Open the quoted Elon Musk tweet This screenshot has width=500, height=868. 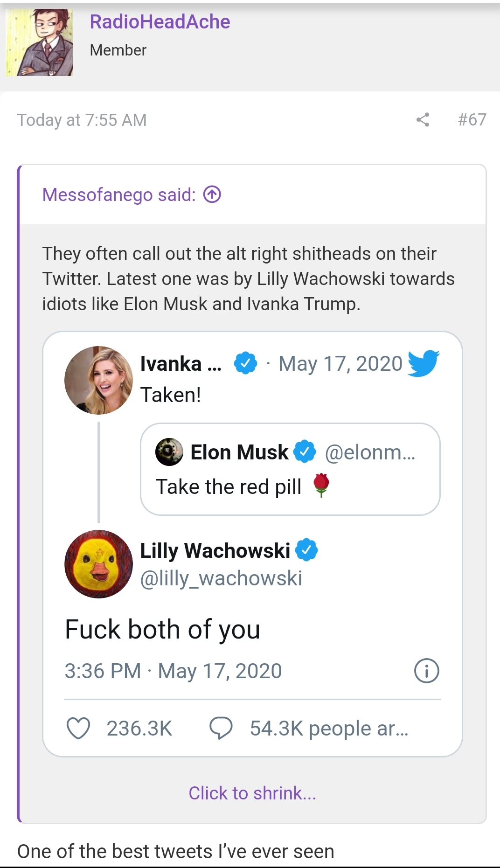pos(290,469)
